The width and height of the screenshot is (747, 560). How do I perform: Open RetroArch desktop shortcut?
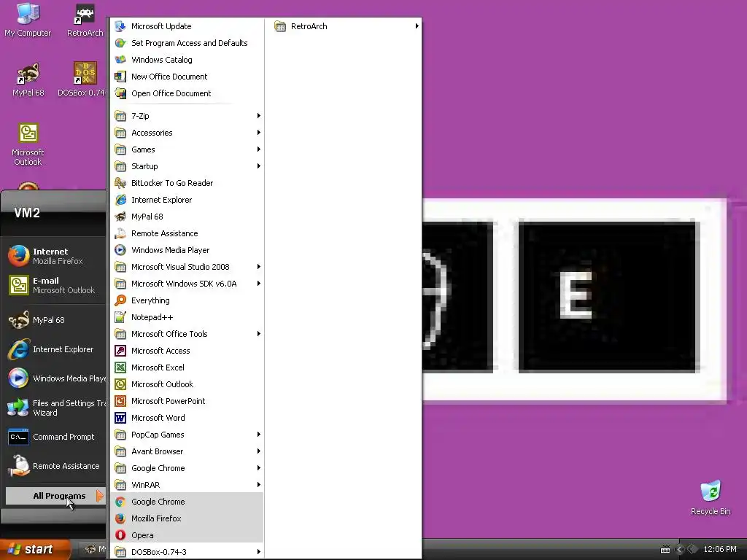point(85,20)
